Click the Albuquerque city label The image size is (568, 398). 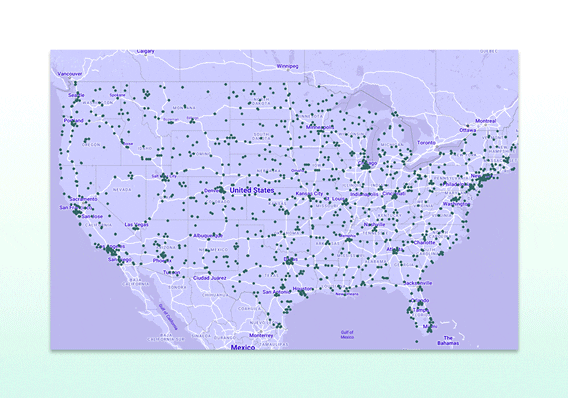[208, 236]
